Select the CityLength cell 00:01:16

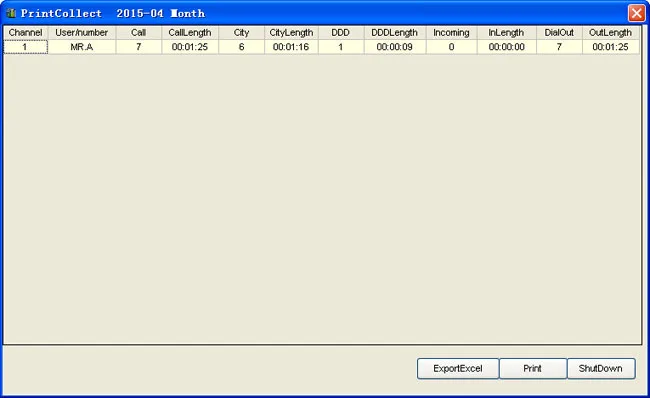click(x=291, y=47)
